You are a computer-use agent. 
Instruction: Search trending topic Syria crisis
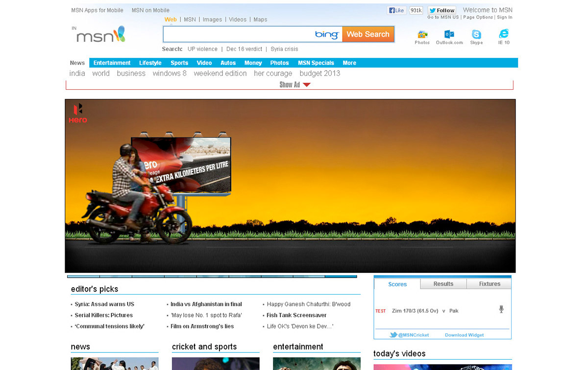[x=284, y=49]
